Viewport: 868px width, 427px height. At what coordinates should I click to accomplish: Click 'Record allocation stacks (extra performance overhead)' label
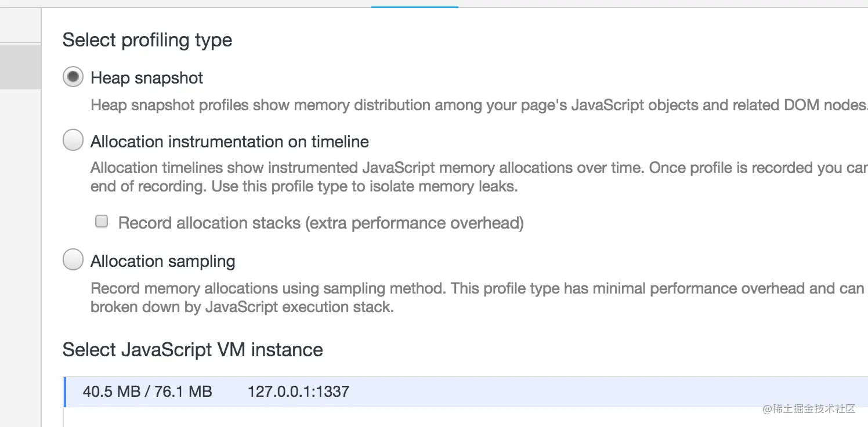pyautogui.click(x=321, y=223)
